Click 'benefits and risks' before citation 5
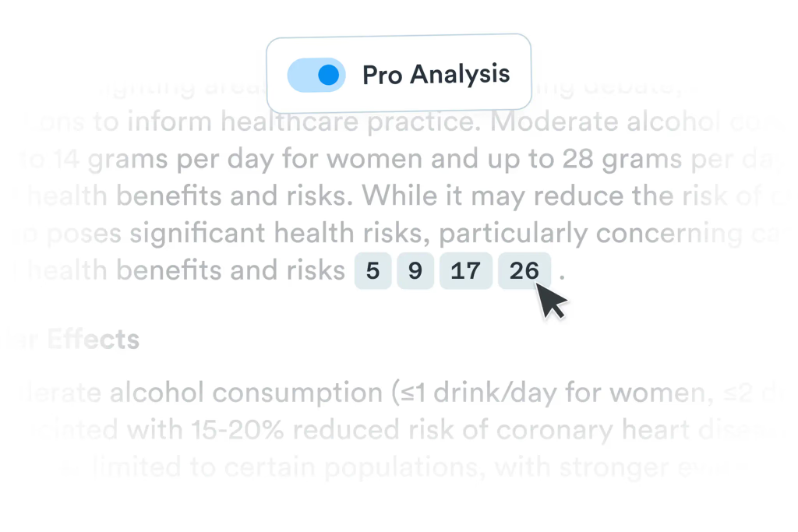Viewport: 798px width, 532px height. pos(231,270)
